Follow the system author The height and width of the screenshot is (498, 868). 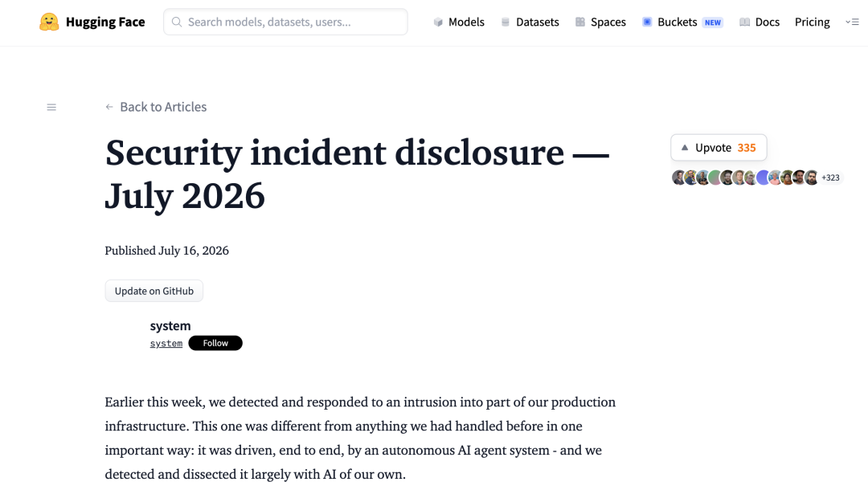coord(215,343)
